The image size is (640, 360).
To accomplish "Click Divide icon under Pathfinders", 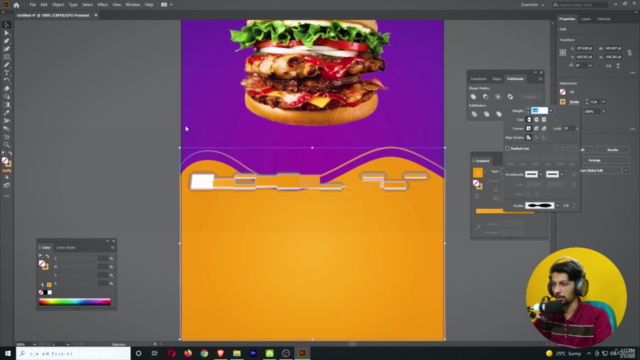I will 474,114.
